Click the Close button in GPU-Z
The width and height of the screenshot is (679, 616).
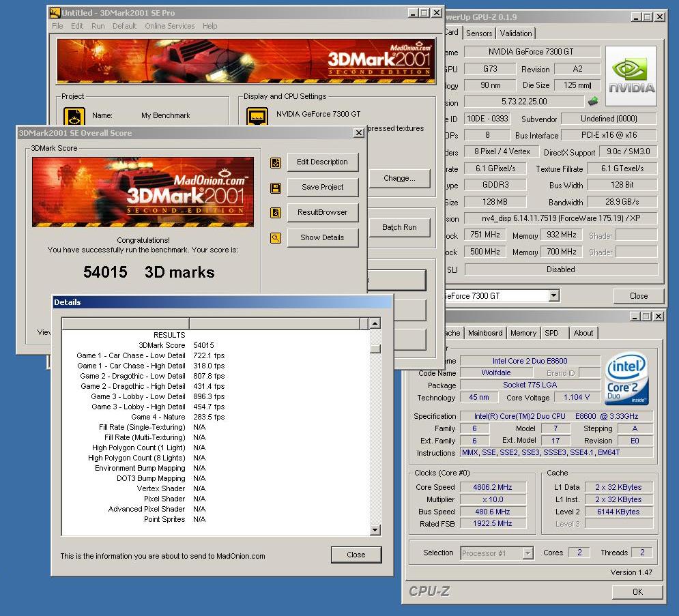click(x=638, y=295)
